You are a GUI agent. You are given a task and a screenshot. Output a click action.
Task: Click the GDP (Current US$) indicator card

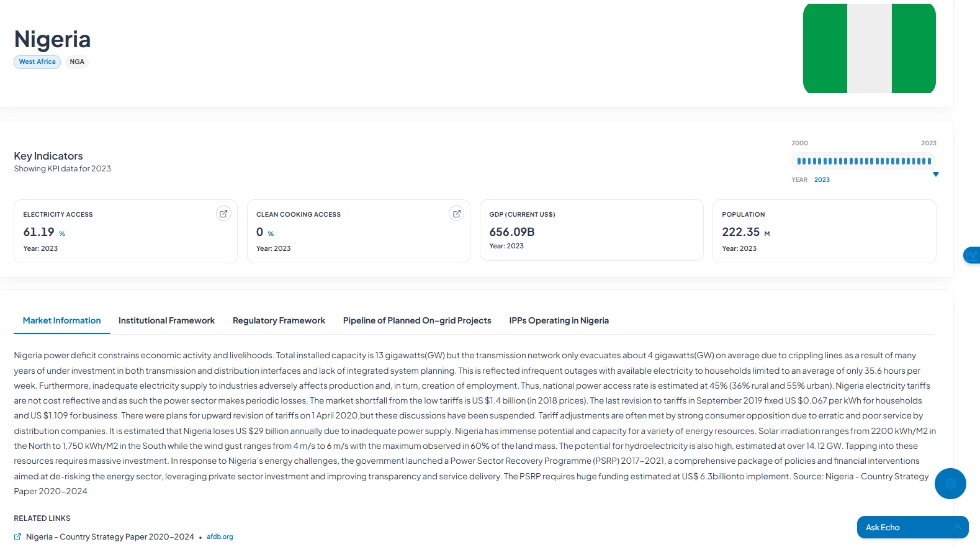pyautogui.click(x=591, y=230)
